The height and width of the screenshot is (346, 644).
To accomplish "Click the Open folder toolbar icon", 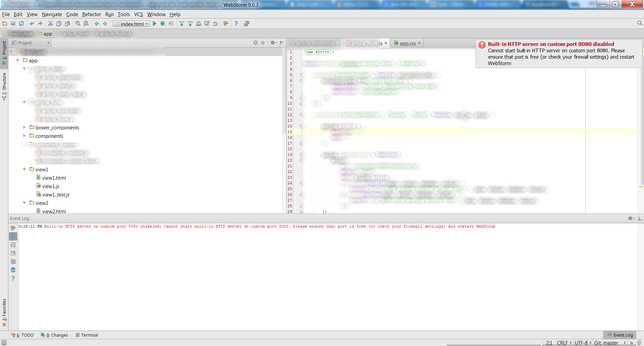I will point(5,23).
